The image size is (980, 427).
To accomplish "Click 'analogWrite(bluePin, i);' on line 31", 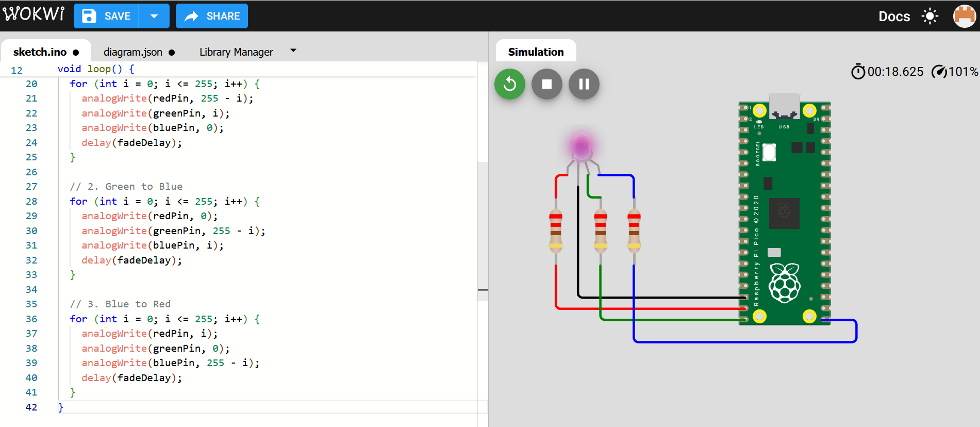I will 153,245.
